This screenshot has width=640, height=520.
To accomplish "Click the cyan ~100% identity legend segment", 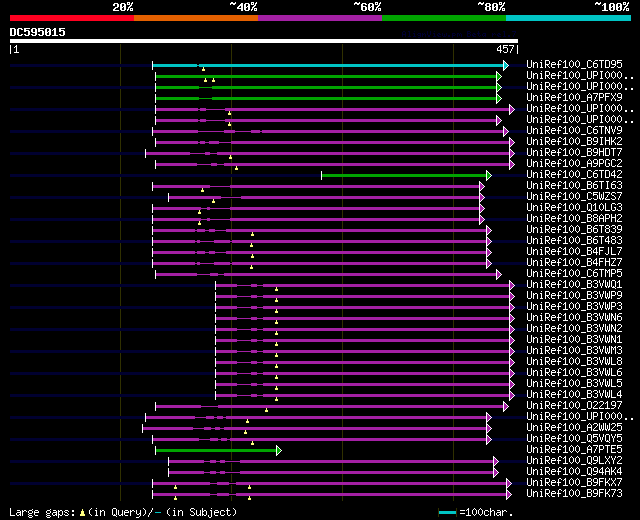I will click(569, 18).
